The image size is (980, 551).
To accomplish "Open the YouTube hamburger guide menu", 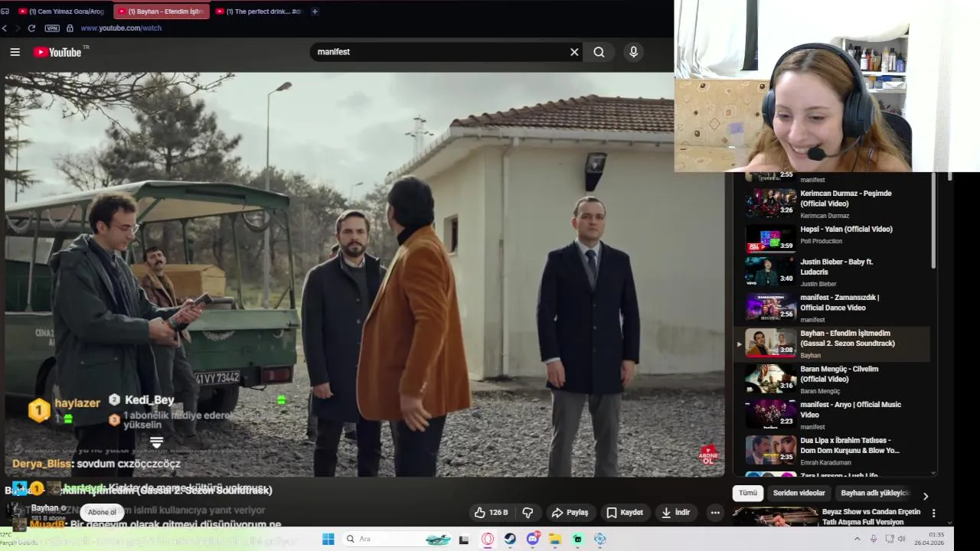I will 15,52.
